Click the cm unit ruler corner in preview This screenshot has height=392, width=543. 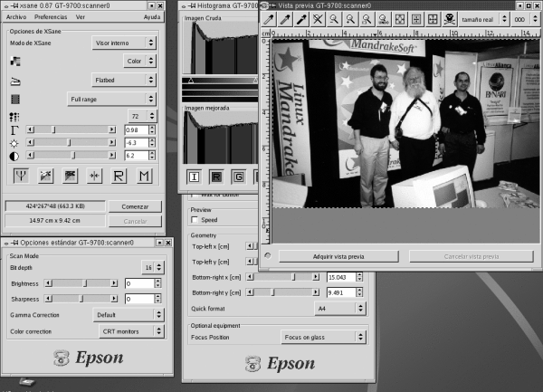point(265,33)
